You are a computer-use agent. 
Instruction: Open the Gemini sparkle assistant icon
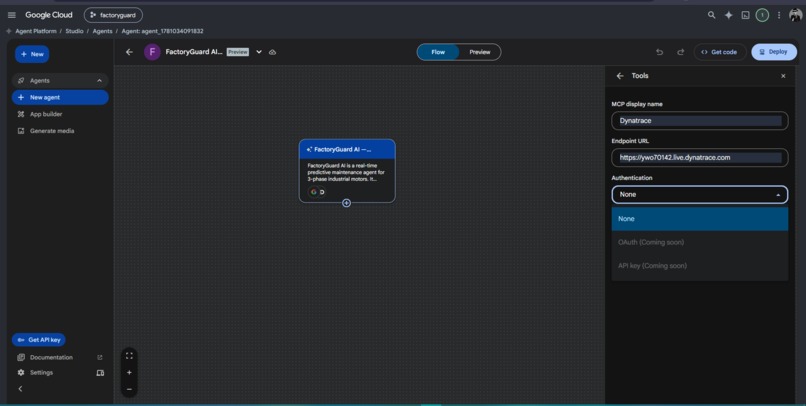pyautogui.click(x=728, y=15)
